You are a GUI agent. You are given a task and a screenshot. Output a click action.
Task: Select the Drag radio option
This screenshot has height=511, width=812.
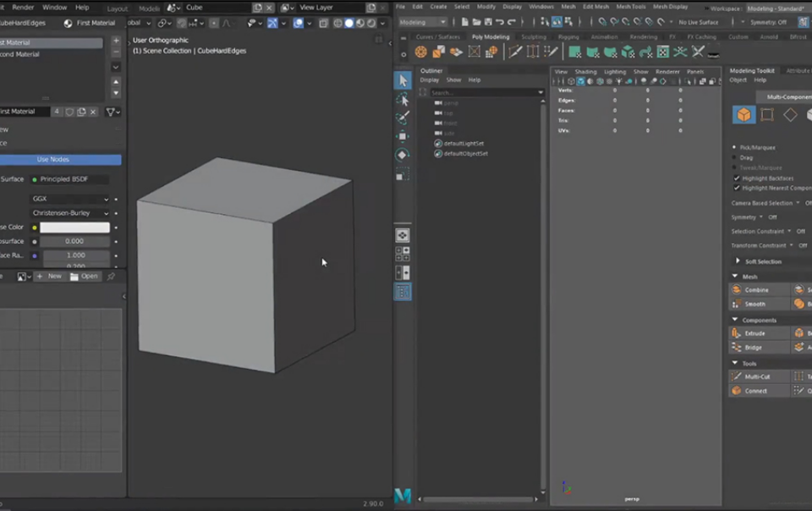point(734,157)
